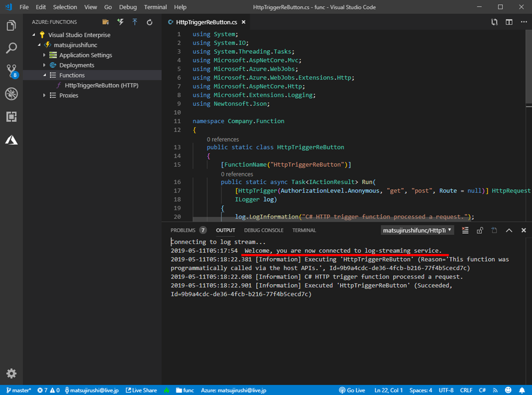
Task: Open the Selection menu
Action: click(x=65, y=7)
